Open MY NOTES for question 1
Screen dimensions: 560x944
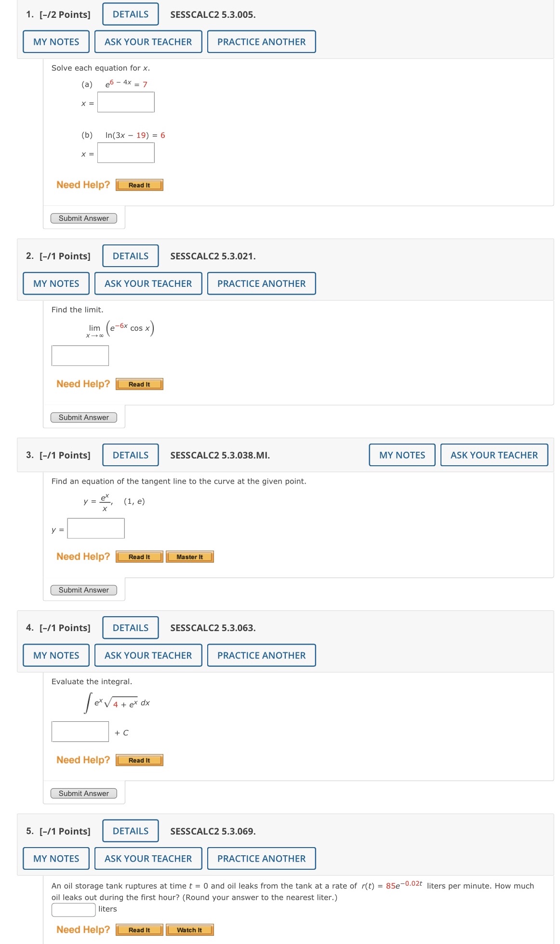point(55,42)
